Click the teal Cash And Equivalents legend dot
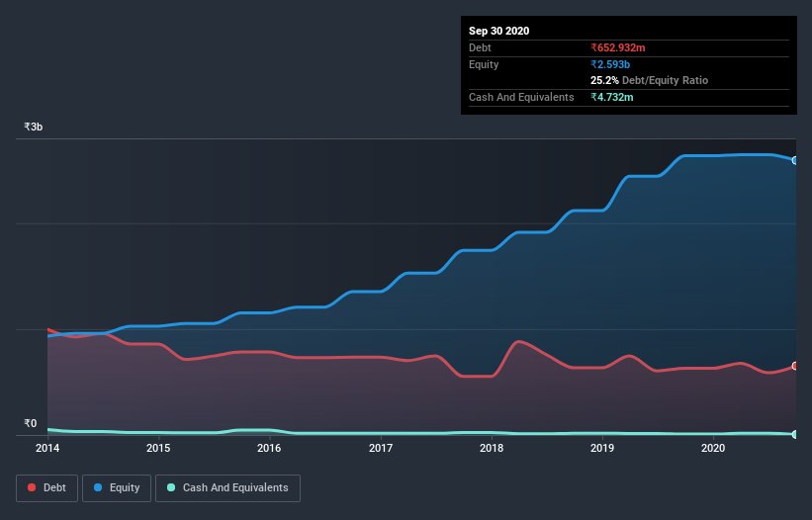Image resolution: width=812 pixels, height=520 pixels. (171, 487)
